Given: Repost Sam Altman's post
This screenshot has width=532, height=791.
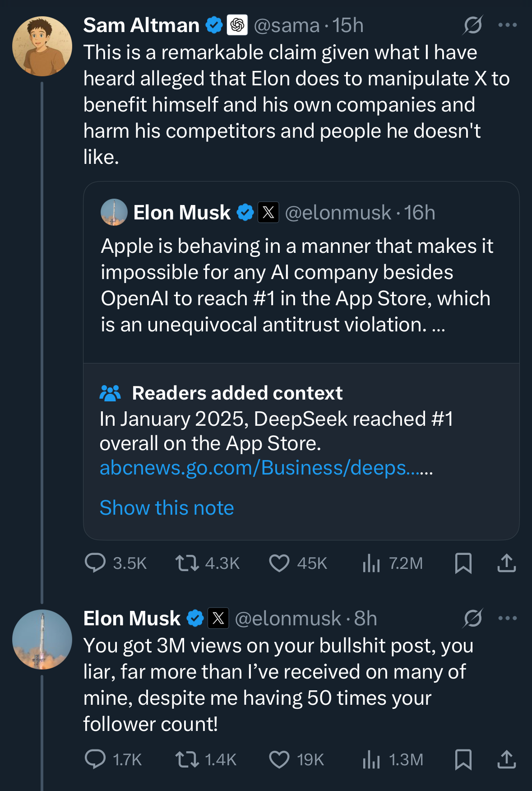Looking at the screenshot, I should point(187,563).
